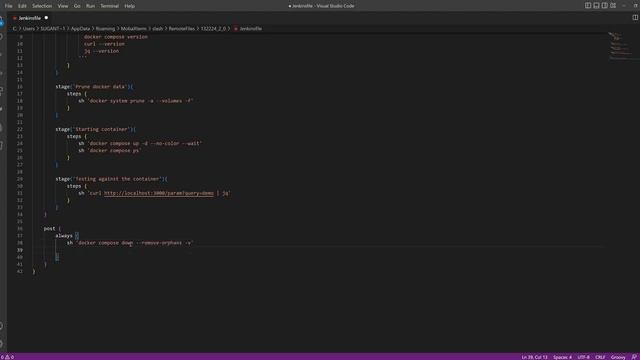Click the errors and warnings status indicator
Viewport: 640px width, 360px height.
[x=7, y=357]
